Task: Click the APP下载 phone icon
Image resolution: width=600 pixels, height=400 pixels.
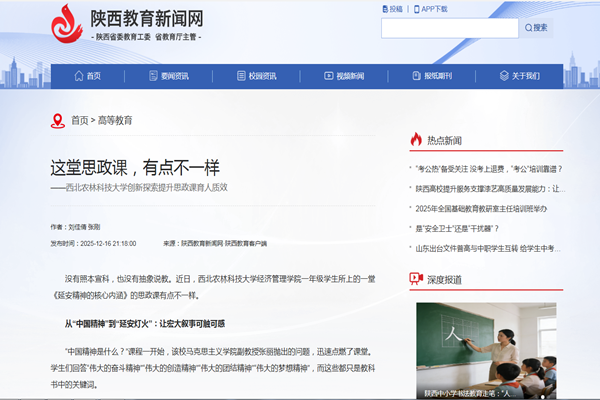Action: click(x=417, y=9)
